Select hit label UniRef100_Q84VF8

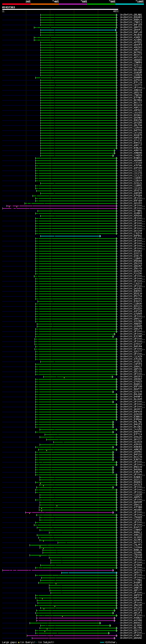point(131,45)
